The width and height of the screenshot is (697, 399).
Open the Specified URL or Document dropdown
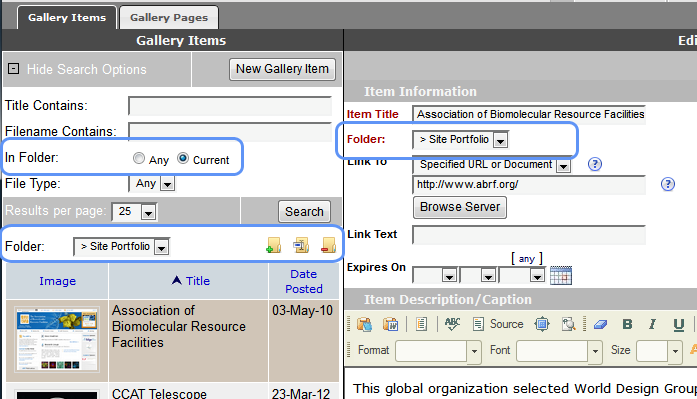(492, 165)
